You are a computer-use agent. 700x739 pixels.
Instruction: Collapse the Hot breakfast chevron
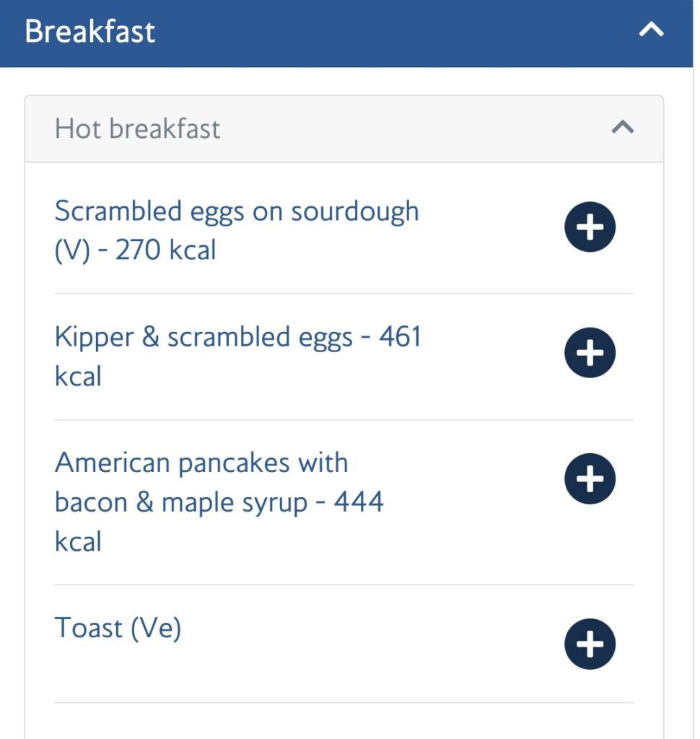(x=623, y=127)
